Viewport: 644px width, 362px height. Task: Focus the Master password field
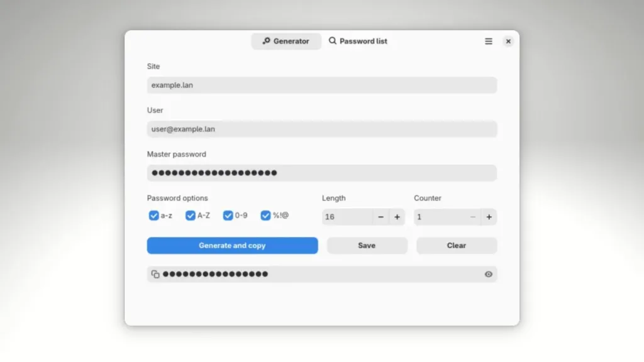point(322,173)
